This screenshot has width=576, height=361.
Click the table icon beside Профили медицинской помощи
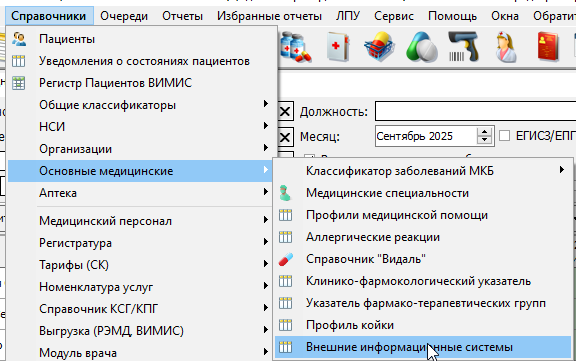[285, 215]
